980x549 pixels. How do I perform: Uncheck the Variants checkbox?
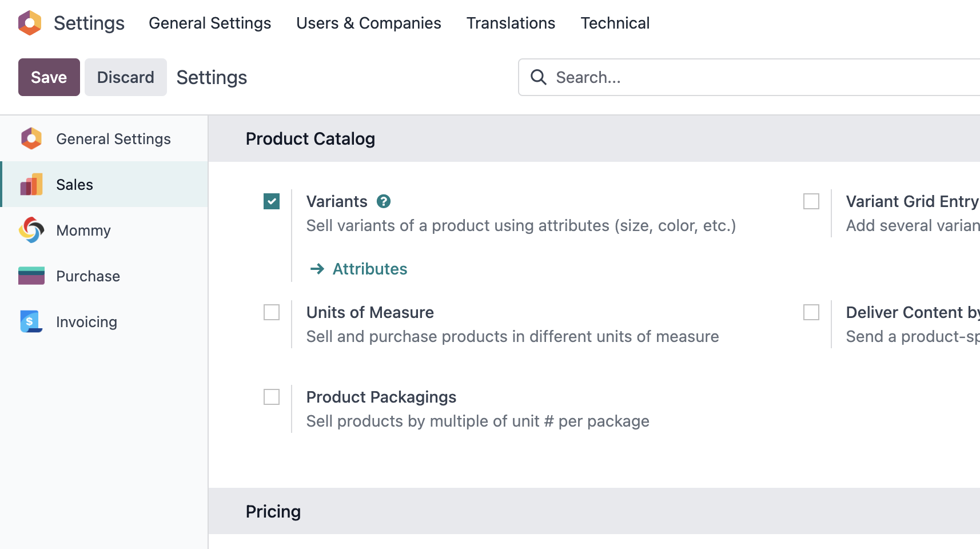(272, 201)
